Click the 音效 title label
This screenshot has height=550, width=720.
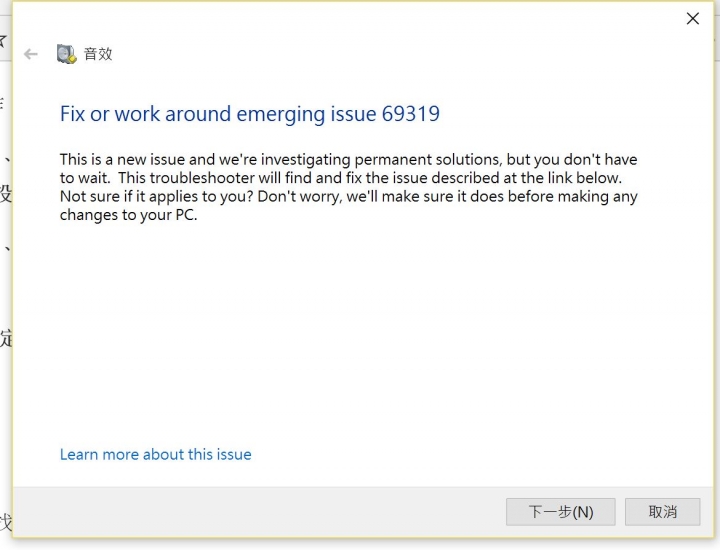tap(98, 54)
